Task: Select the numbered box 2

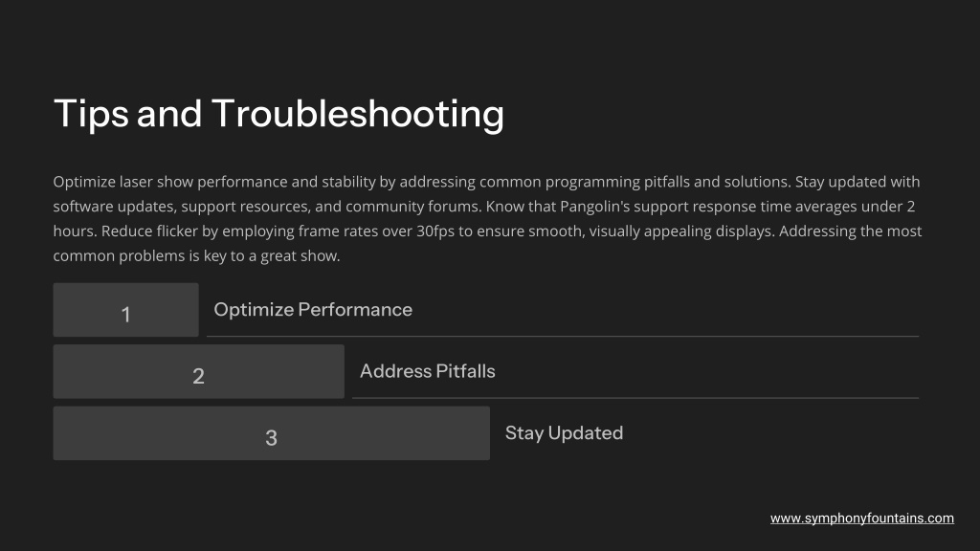Action: coord(199,372)
